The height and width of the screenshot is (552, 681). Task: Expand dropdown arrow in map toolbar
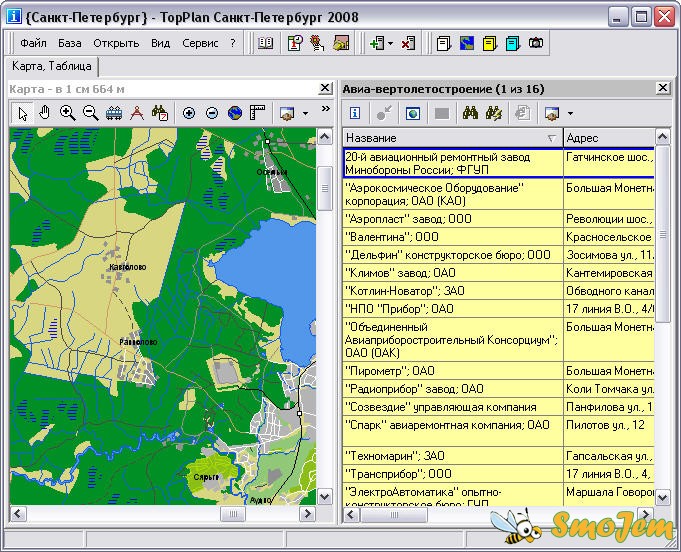click(305, 114)
